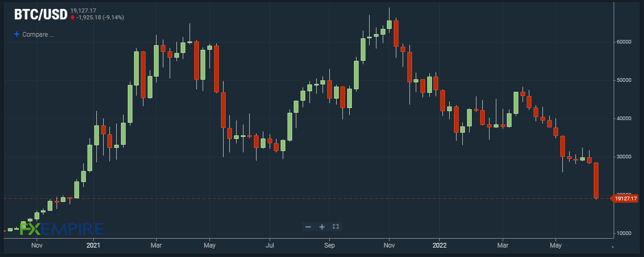Click the change value -1,925.18 (-9.14%)
This screenshot has height=257, width=644.
pyautogui.click(x=100, y=17)
